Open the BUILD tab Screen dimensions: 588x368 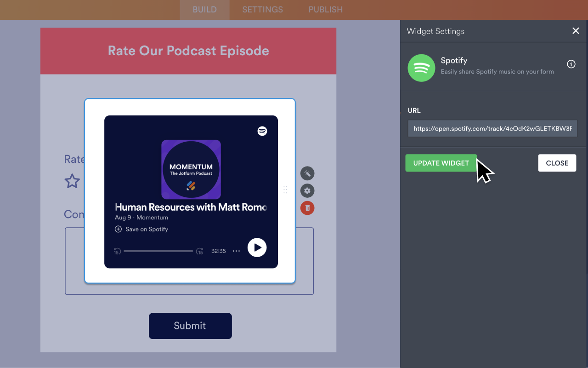[x=204, y=9]
